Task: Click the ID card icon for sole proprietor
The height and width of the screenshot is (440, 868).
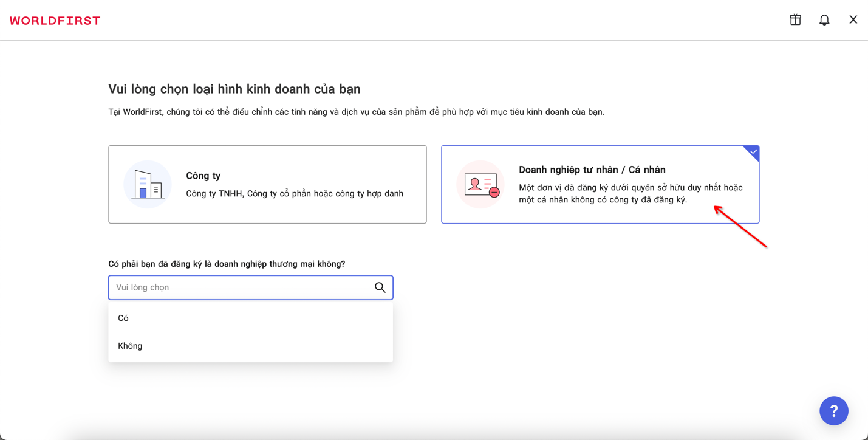Action: (x=480, y=184)
